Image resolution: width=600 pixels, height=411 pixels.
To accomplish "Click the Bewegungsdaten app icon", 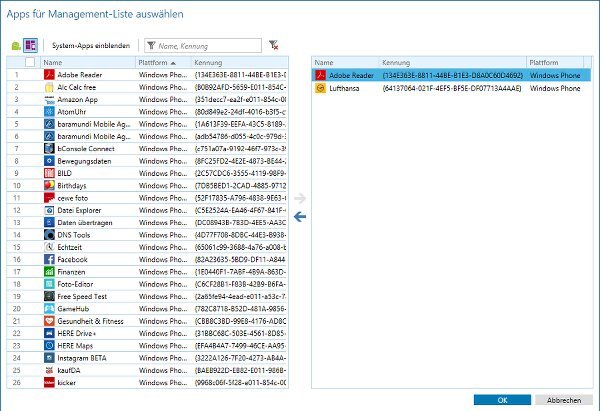I will pos(49,161).
